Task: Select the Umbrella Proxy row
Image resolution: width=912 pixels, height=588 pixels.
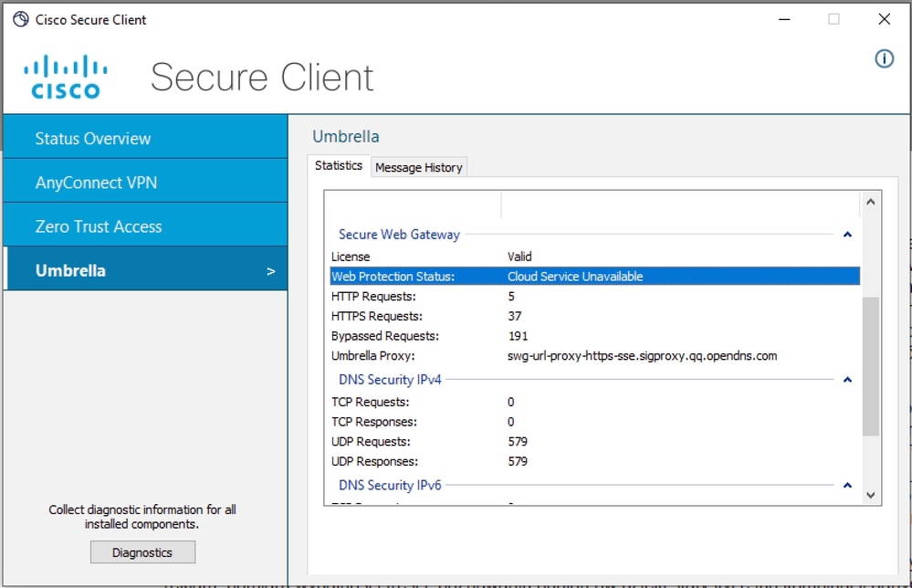Action: click(x=594, y=355)
